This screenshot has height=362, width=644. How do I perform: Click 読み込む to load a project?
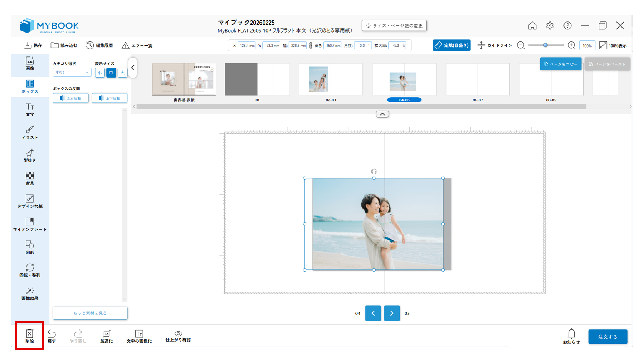click(x=64, y=45)
